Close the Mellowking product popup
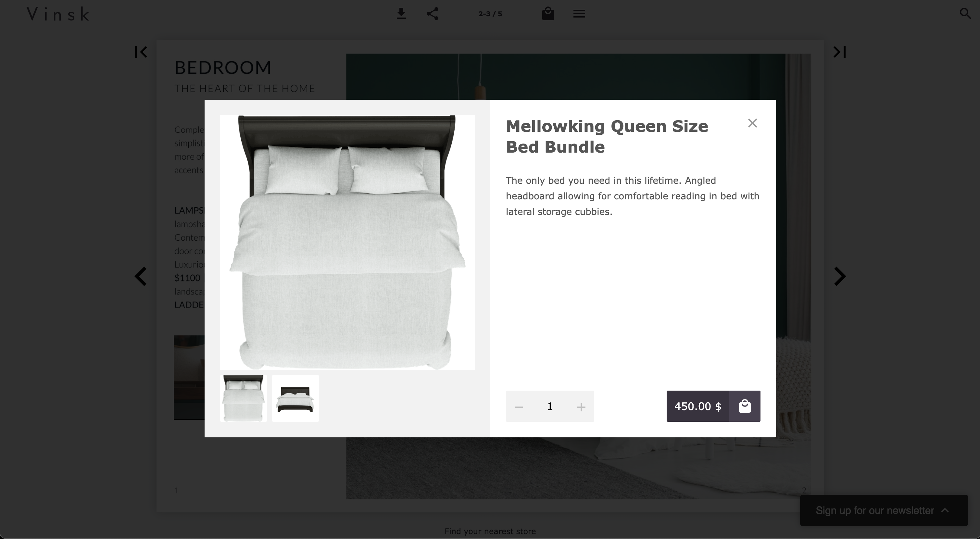Viewport: 980px width, 539px height. [x=752, y=123]
